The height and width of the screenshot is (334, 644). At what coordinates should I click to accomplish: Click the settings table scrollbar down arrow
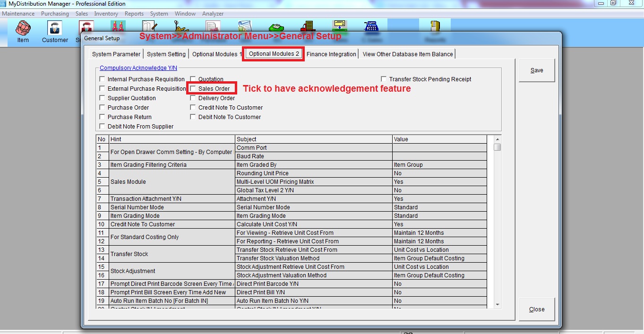(497, 304)
